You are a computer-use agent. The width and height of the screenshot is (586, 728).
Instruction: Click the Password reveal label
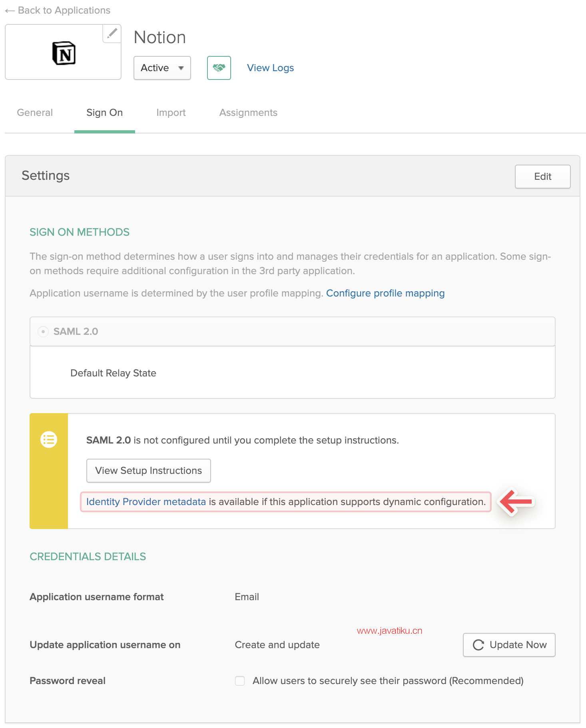(x=68, y=681)
